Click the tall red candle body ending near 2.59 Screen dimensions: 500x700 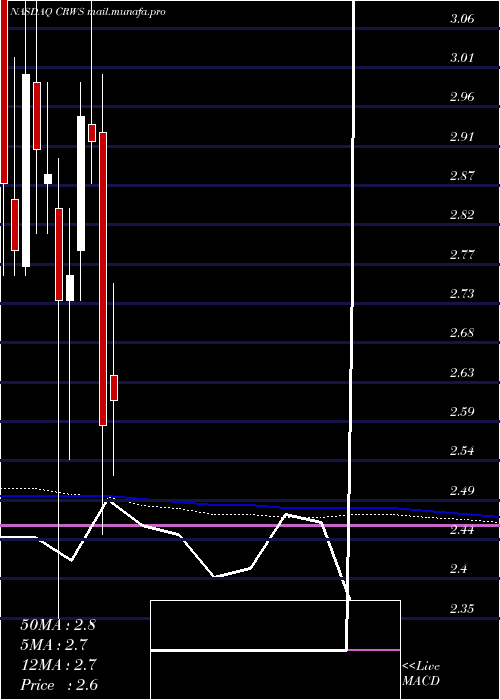tap(103, 279)
